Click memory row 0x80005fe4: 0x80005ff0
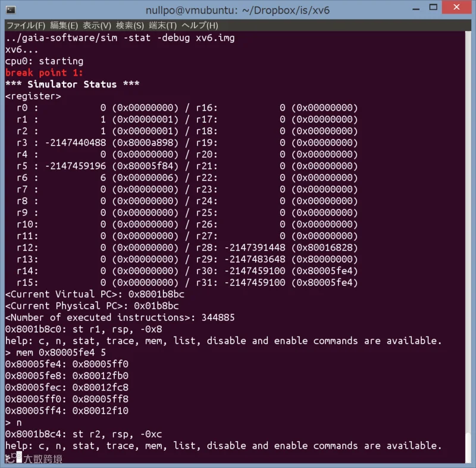The height and width of the screenshot is (468, 476). [67, 364]
